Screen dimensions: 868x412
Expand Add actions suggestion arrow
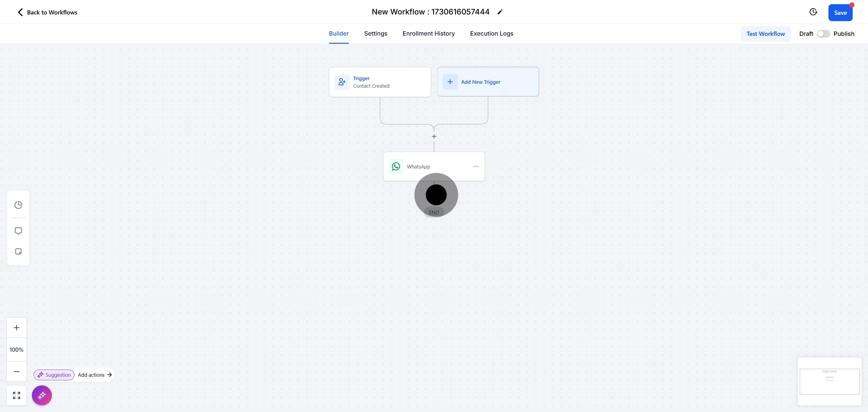(109, 375)
